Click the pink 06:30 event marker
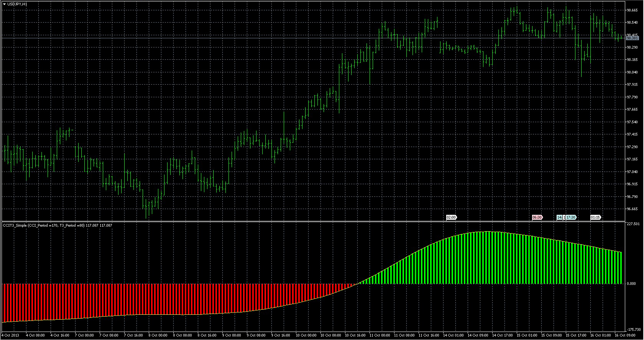644x340 pixels. [x=537, y=217]
